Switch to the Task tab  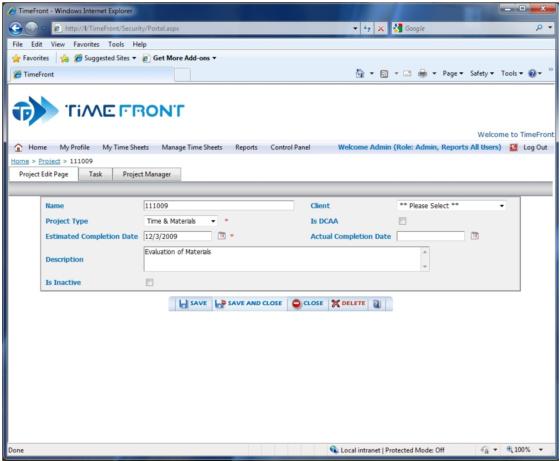(95, 174)
